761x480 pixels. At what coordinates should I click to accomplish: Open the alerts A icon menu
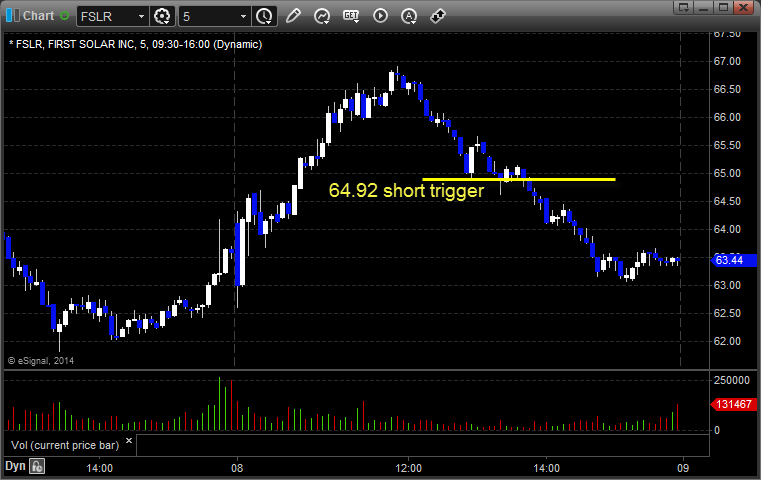coord(409,16)
